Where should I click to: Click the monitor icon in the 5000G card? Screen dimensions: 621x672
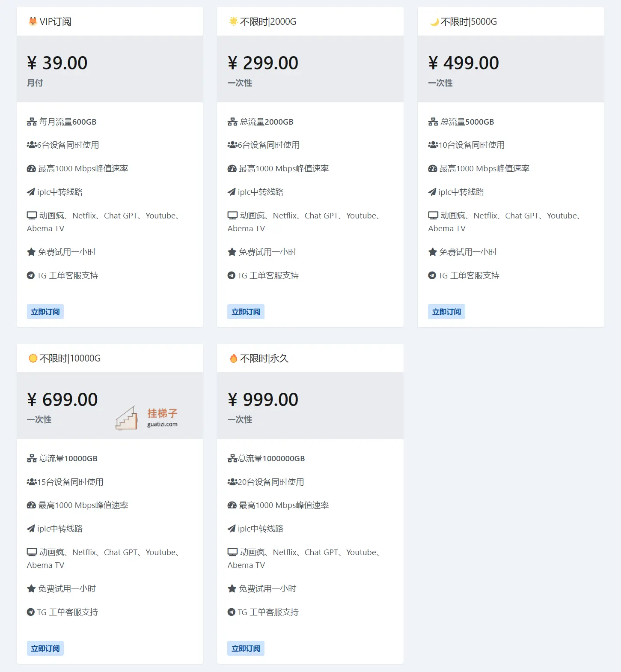click(433, 215)
